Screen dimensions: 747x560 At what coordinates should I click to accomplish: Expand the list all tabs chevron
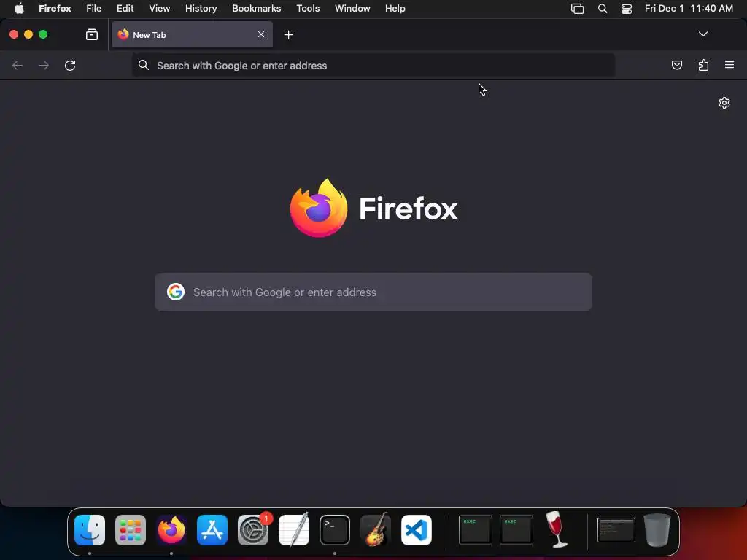[x=703, y=34]
